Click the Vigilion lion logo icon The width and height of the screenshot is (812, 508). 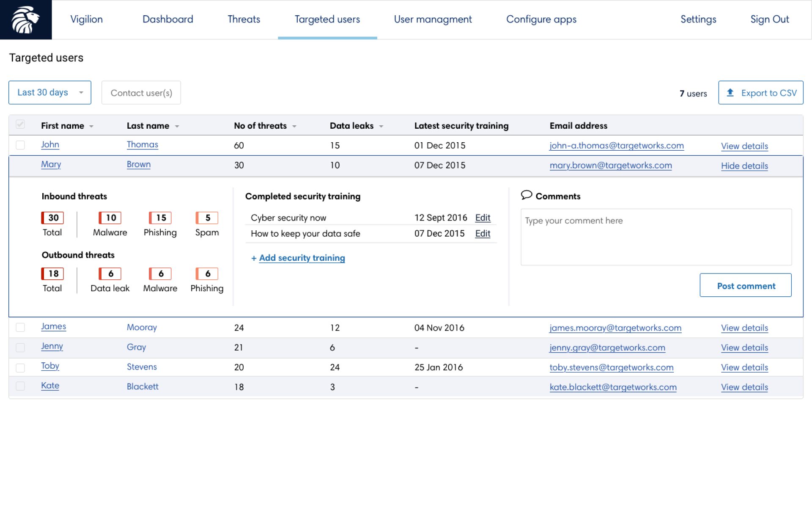click(x=25, y=19)
